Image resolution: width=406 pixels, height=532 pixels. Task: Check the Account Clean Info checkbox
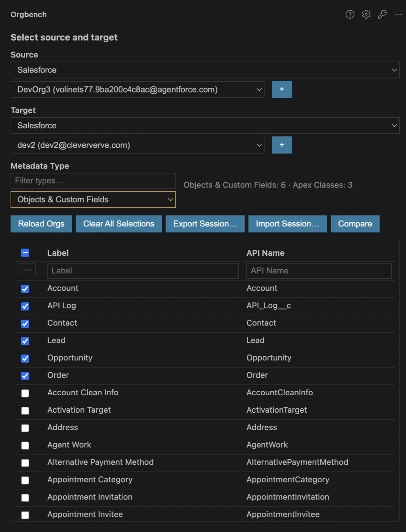(x=25, y=393)
